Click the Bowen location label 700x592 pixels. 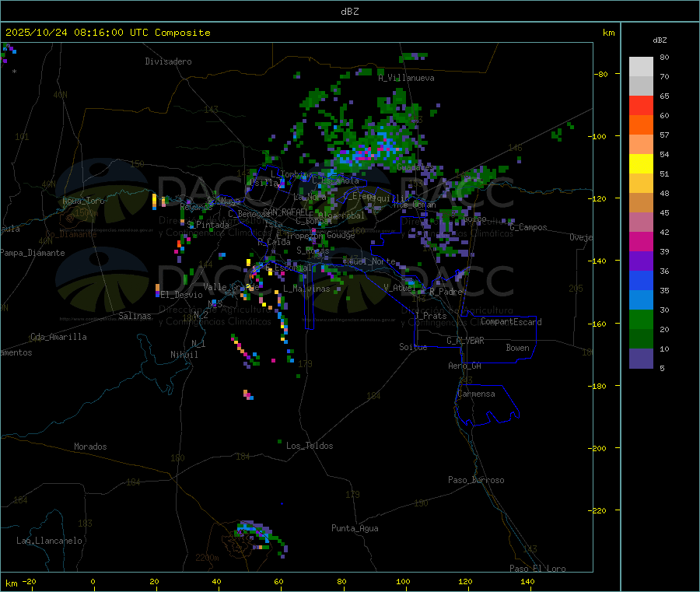tap(517, 348)
